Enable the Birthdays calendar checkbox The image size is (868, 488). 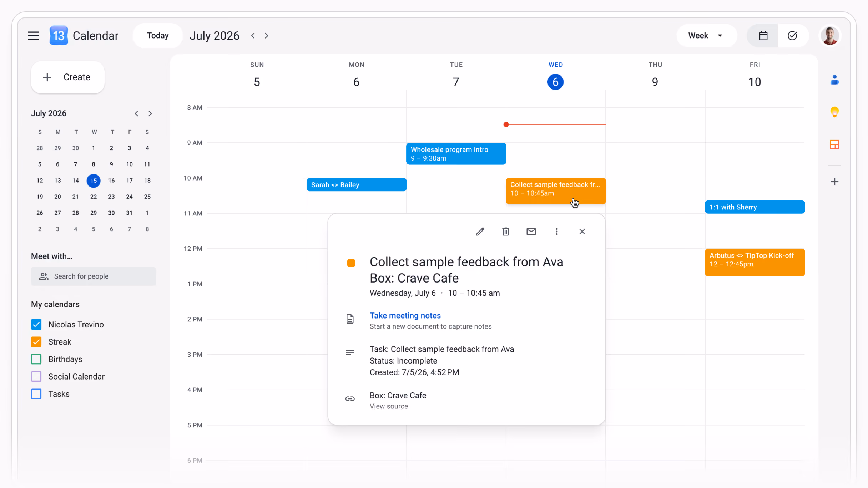click(x=36, y=359)
